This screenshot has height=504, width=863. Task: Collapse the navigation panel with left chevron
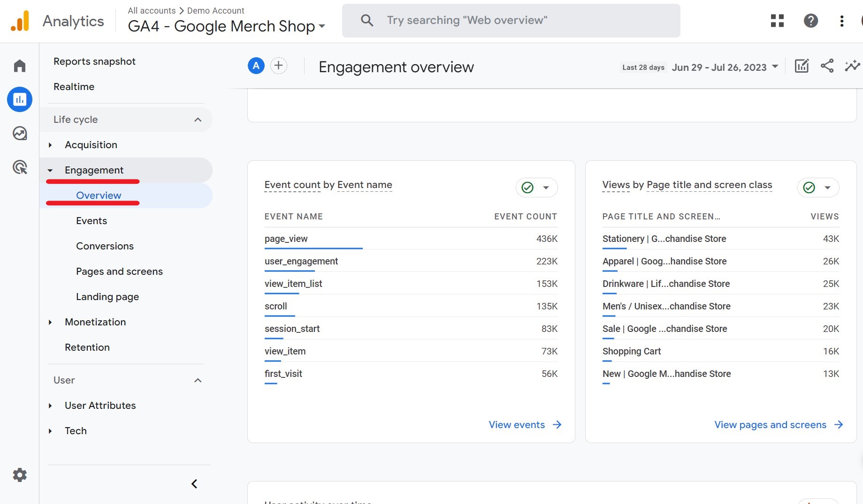[x=194, y=484]
